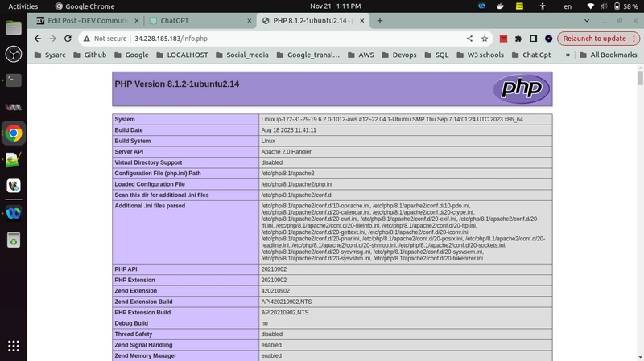Screen dimensions: 644x361
Task: Open the Social_media bookmark folder
Action: click(x=242, y=55)
